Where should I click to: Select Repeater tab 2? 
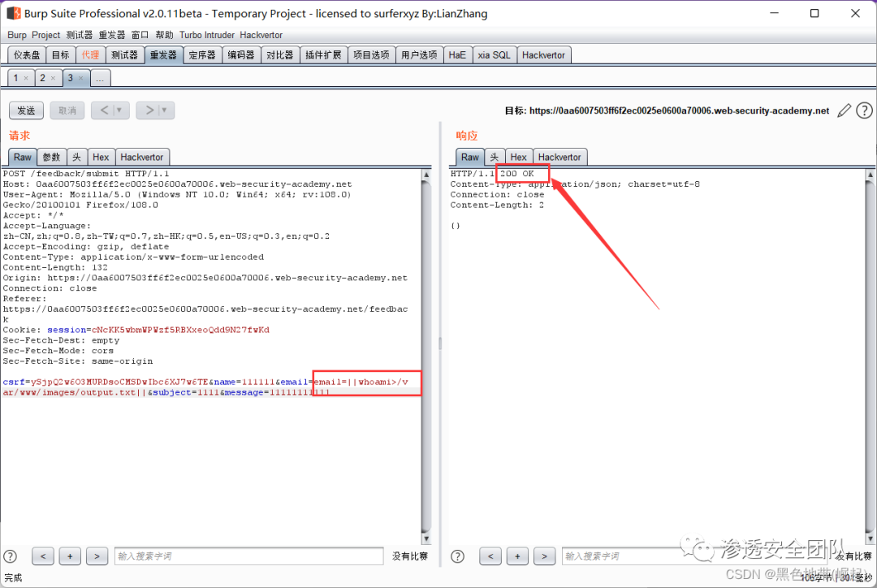pyautogui.click(x=42, y=78)
